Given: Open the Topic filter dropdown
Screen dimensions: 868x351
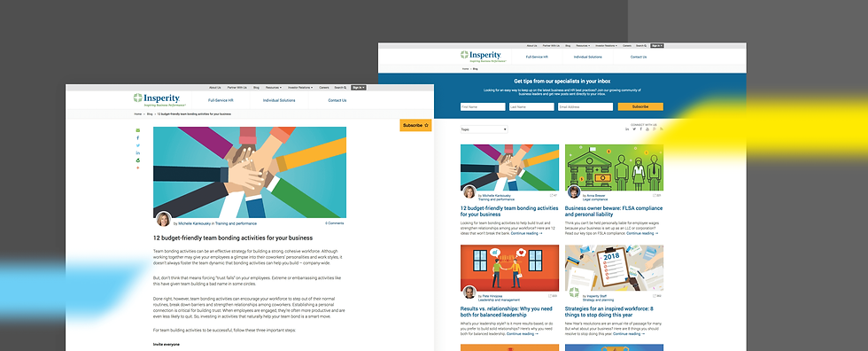Looking at the screenshot, I should click(x=484, y=129).
